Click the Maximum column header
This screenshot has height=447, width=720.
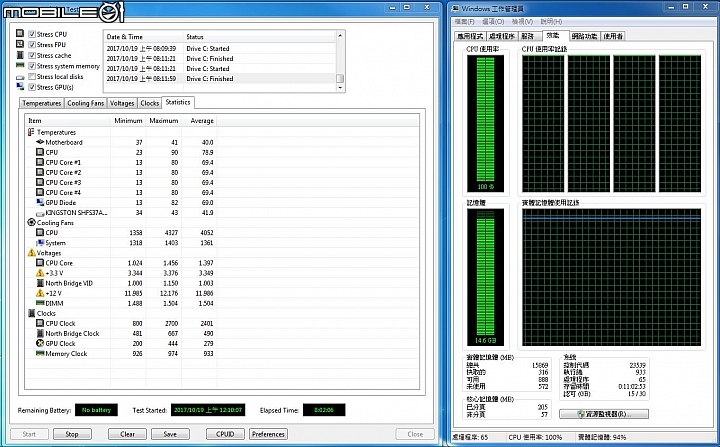click(163, 120)
